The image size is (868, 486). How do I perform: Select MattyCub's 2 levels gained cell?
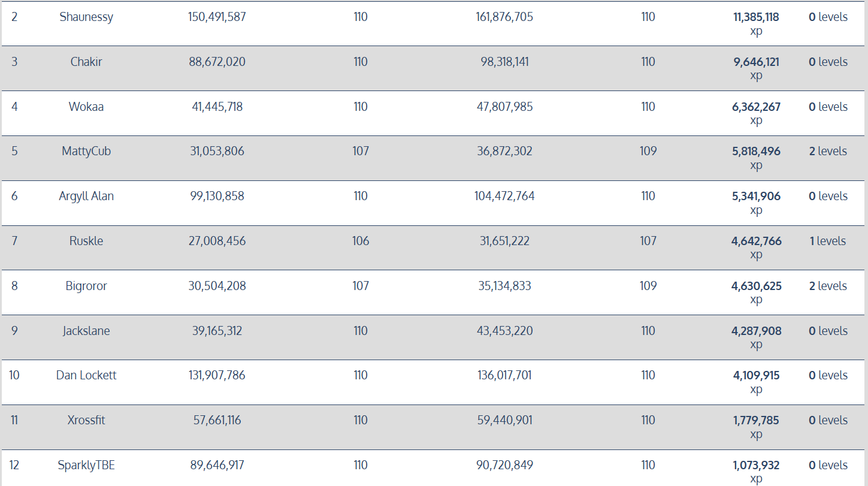coord(828,152)
